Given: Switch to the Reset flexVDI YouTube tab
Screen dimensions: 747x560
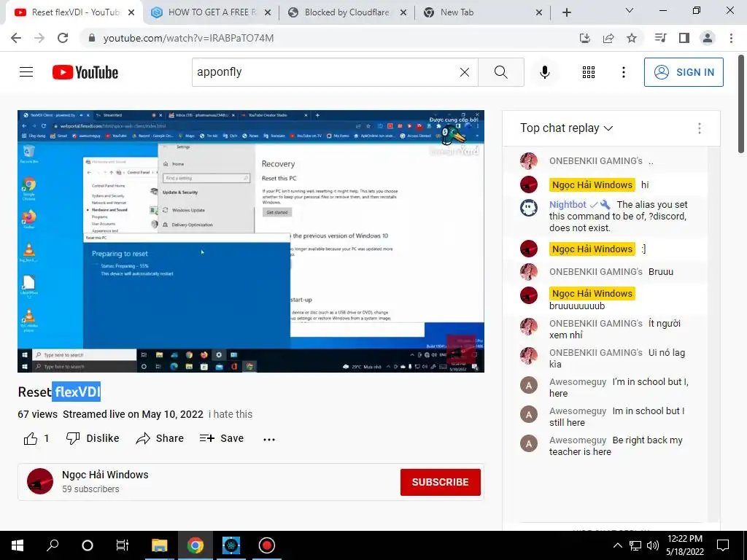Looking at the screenshot, I should click(x=74, y=12).
